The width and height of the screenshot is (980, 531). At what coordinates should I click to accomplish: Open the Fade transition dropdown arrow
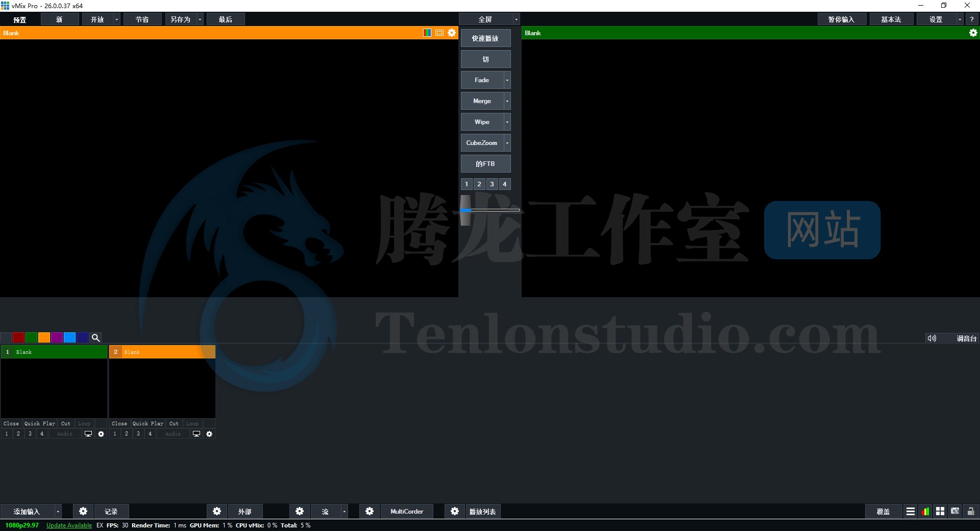pos(507,80)
